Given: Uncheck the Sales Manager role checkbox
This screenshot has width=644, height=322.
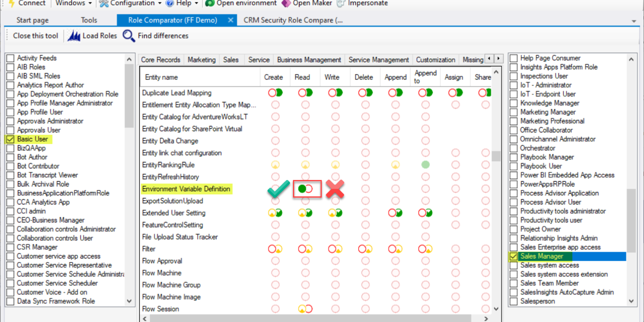Looking at the screenshot, I should click(x=514, y=256).
